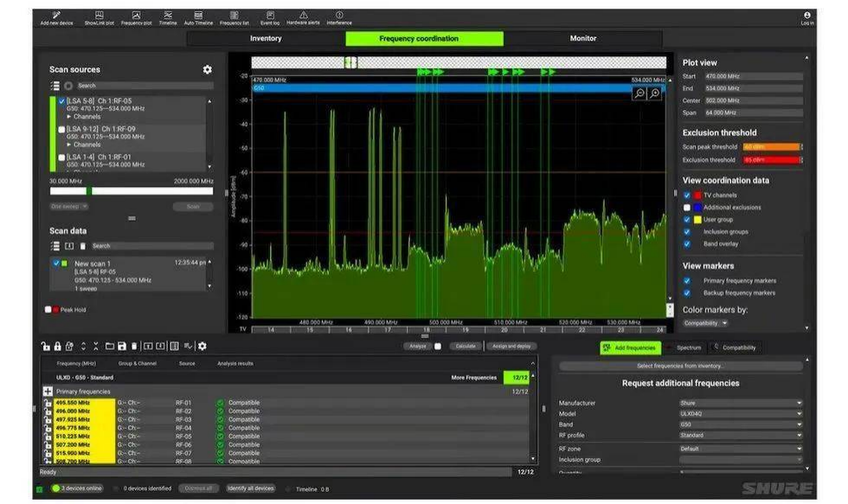Toggle User group checkbox

(687, 220)
